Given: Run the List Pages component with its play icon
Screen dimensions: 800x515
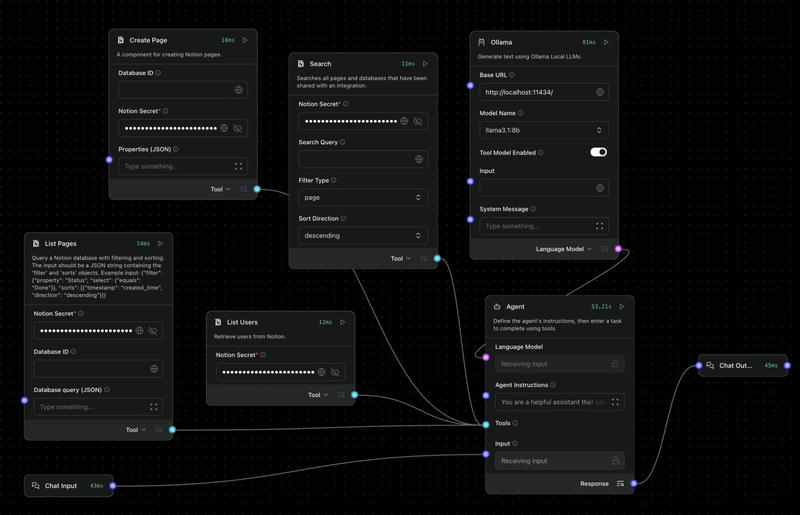Looking at the screenshot, I should (x=160, y=243).
